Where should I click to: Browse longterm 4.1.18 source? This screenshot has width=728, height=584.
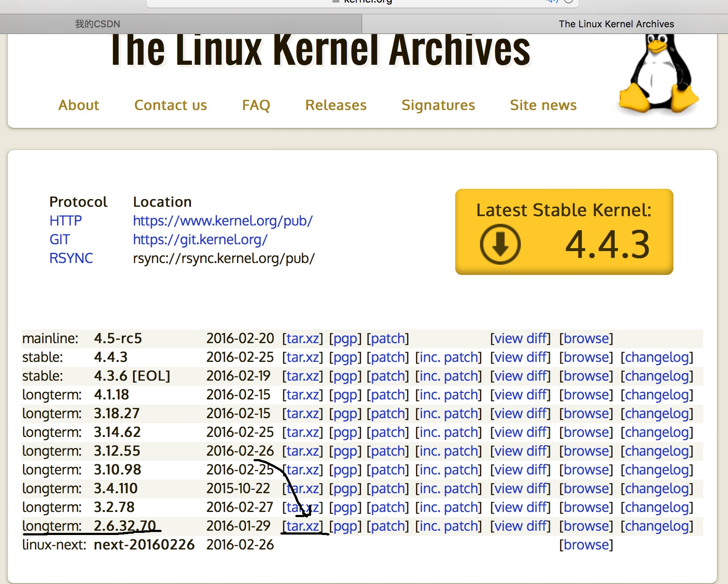[586, 395]
